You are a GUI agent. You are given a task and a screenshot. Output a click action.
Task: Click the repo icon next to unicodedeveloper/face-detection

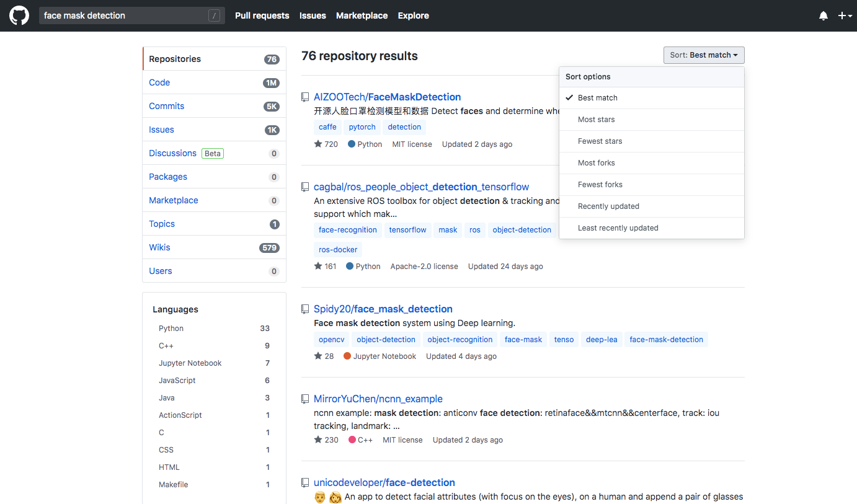click(304, 482)
